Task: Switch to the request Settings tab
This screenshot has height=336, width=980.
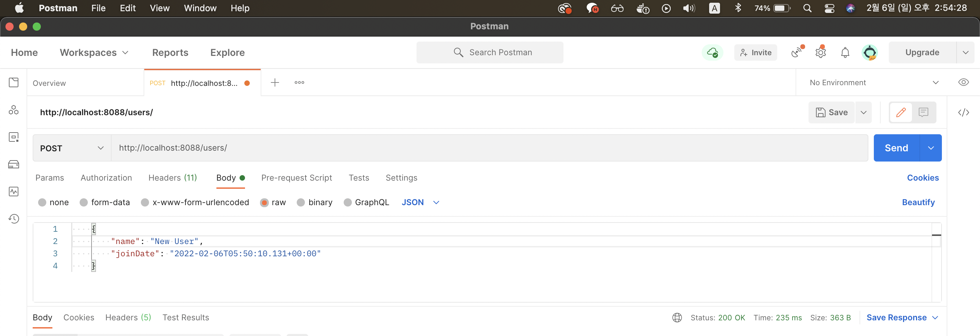Action: click(x=402, y=178)
